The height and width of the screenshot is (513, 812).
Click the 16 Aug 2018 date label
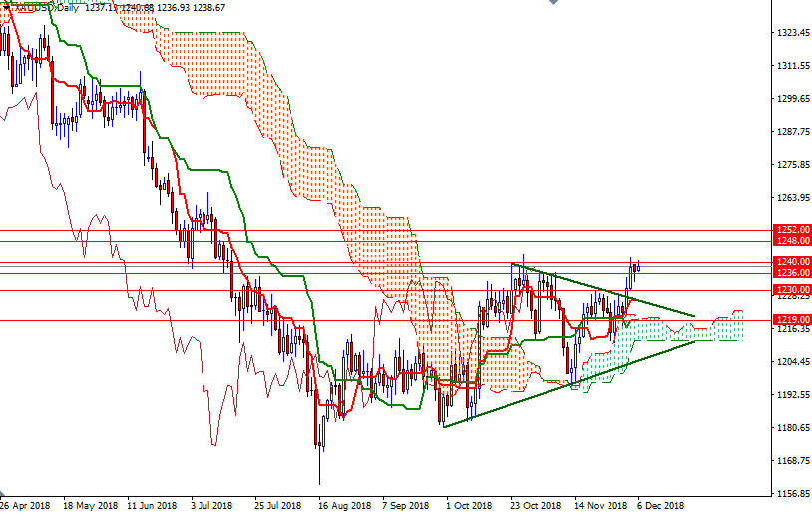click(343, 505)
